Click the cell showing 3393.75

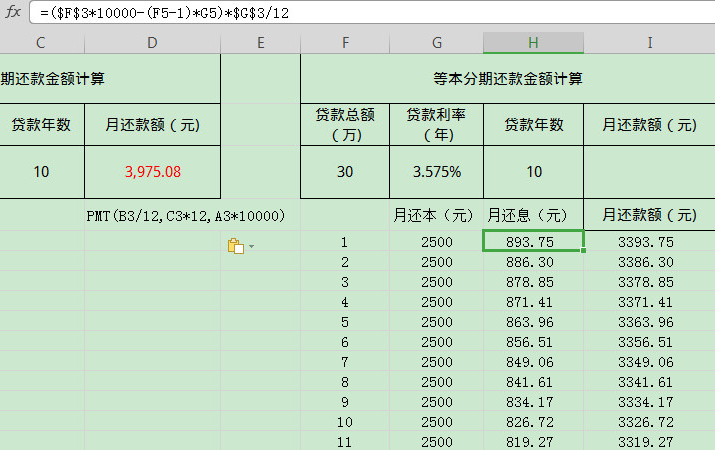649,242
